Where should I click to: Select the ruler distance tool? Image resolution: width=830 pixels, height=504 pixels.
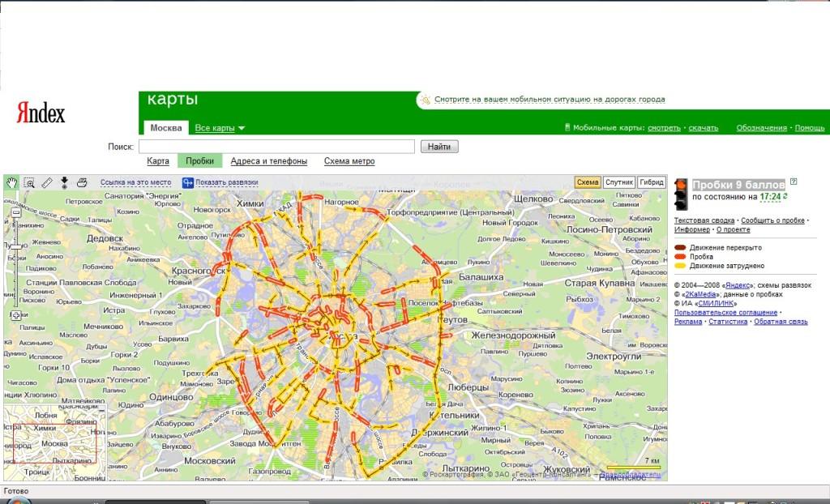(x=47, y=183)
